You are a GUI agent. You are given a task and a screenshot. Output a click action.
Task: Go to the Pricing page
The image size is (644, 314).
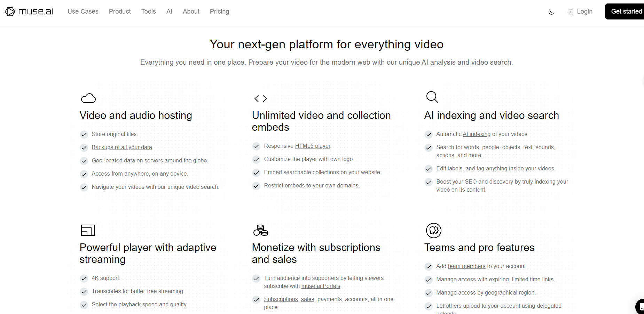click(x=219, y=11)
